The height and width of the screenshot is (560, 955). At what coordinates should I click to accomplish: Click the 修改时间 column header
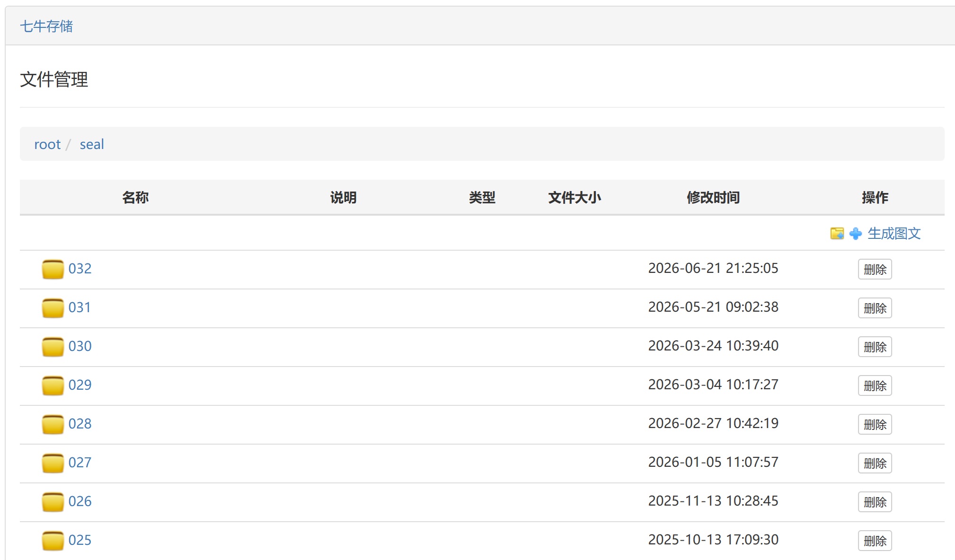[713, 197]
